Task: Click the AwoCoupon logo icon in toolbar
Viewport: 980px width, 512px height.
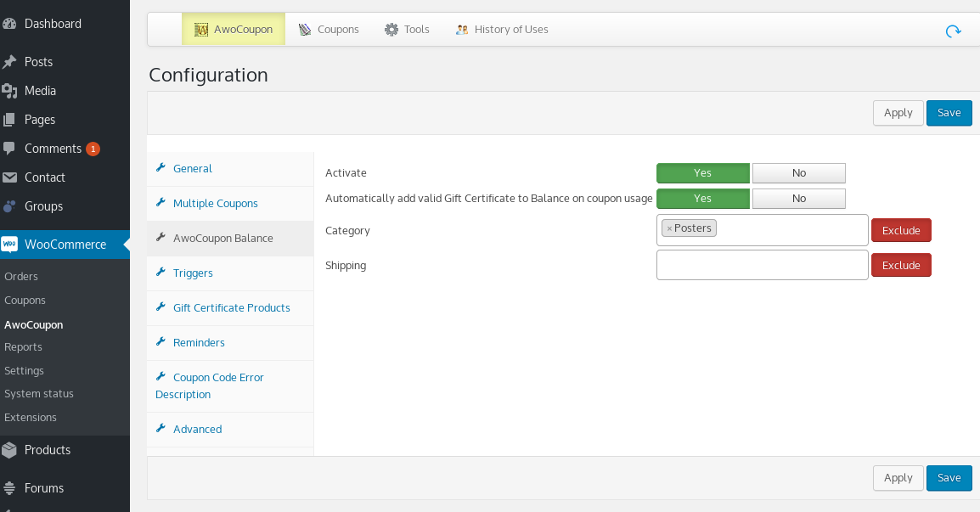Action: pos(201,30)
